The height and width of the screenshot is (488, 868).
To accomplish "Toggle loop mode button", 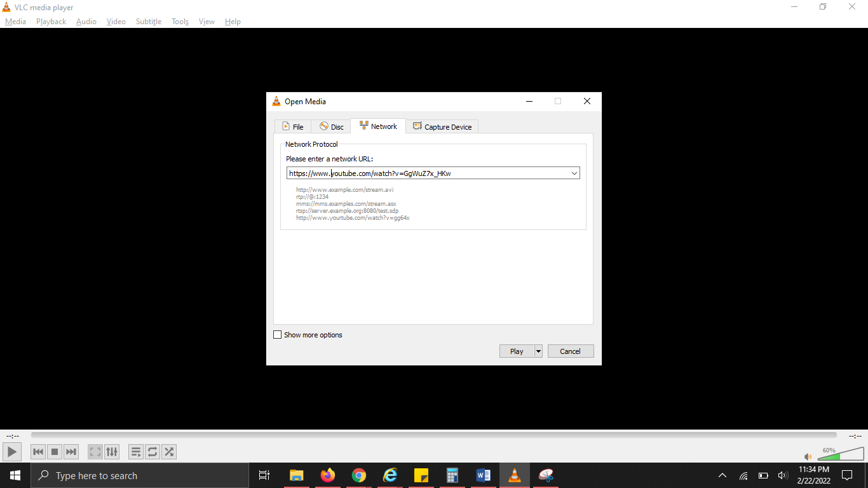I will (153, 452).
